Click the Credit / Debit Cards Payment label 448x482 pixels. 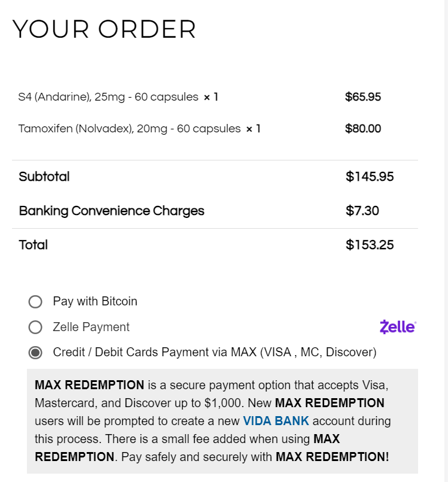[214, 353]
